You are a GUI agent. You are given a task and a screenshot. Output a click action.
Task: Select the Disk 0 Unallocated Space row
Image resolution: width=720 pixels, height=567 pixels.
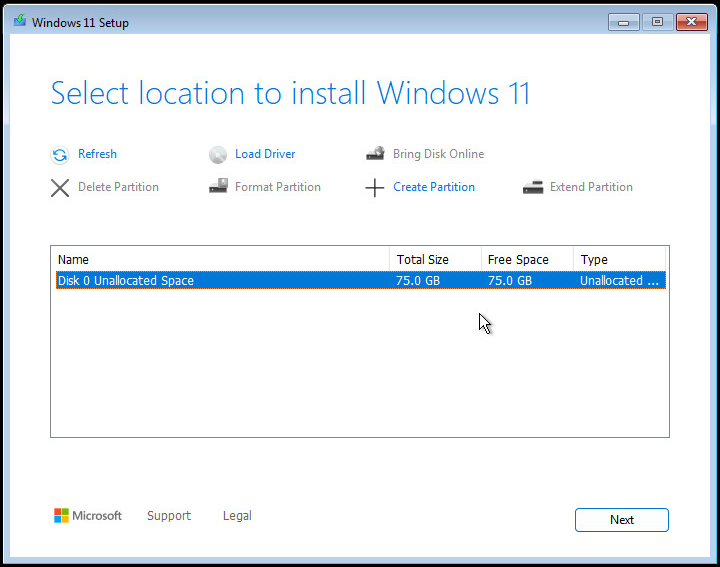360,281
